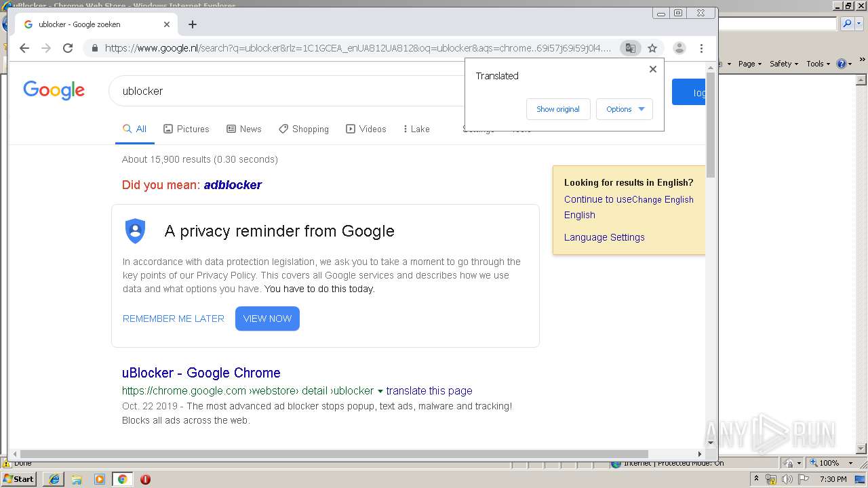The height and width of the screenshot is (488, 868).
Task: Click the IE search input field
Action: pos(778,24)
